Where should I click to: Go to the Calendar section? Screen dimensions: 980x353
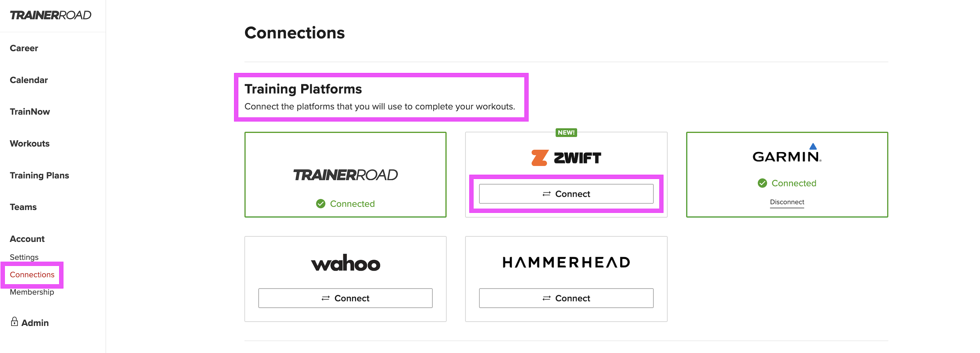tap(29, 80)
